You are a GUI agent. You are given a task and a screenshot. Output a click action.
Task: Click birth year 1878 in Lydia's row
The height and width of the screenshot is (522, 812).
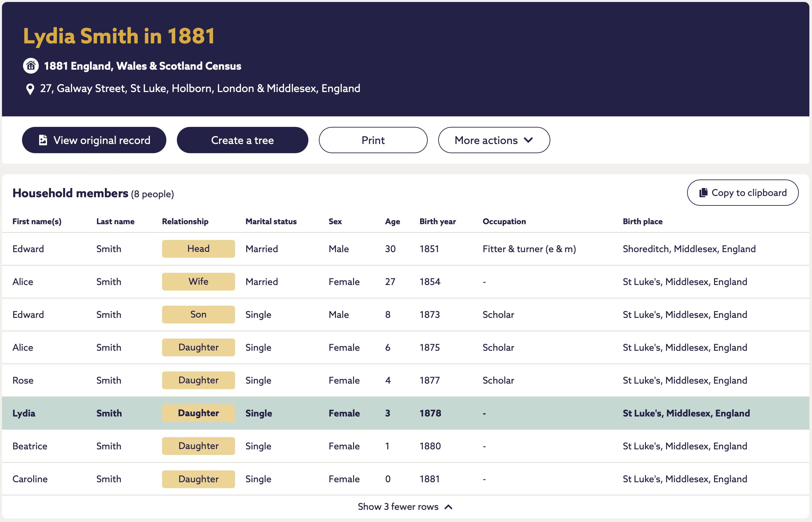[430, 414]
